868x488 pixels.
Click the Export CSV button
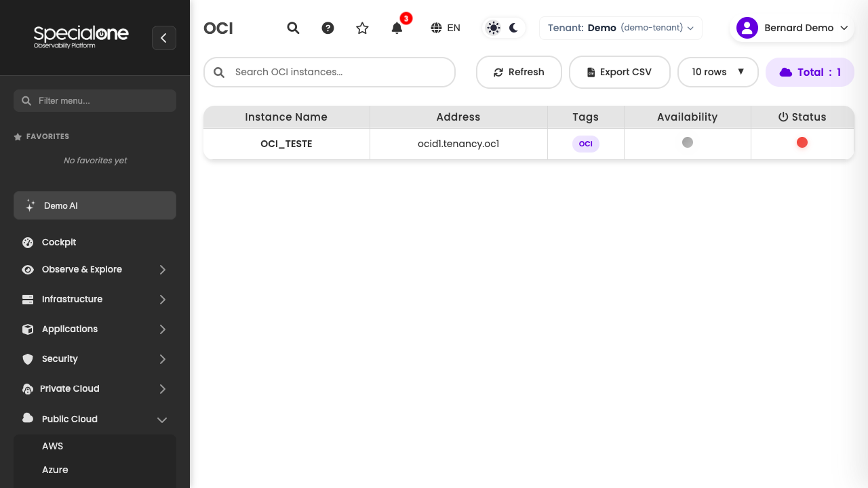[x=620, y=72]
